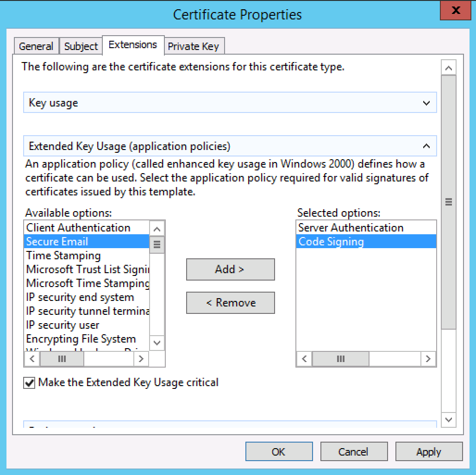Switch to the General tab
Viewport: 476px width, 475px height.
pos(36,46)
